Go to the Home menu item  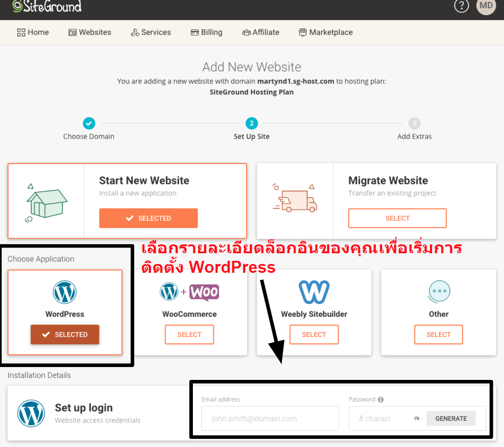click(x=33, y=32)
